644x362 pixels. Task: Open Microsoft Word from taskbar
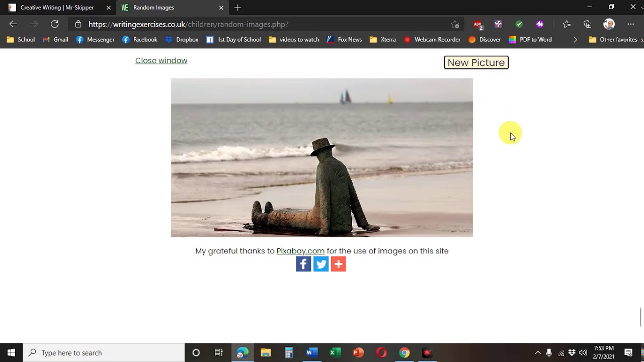311,352
